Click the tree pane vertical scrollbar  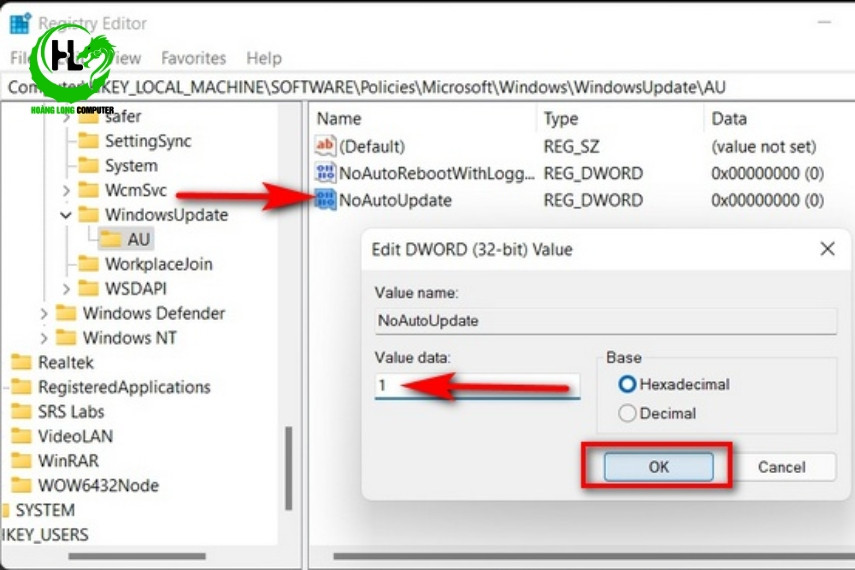click(288, 468)
